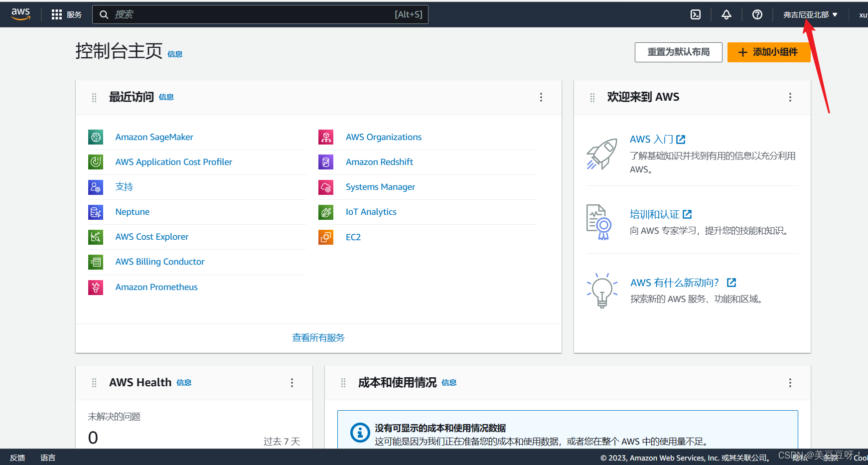This screenshot has height=465, width=868.
Task: Grab the cost and usage widget drag handle
Action: pyautogui.click(x=343, y=383)
